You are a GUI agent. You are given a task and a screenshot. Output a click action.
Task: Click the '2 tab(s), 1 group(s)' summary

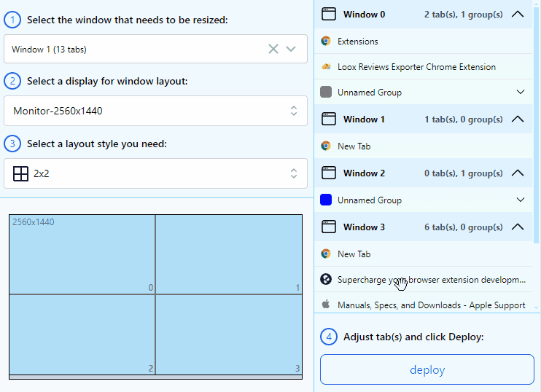click(x=464, y=15)
